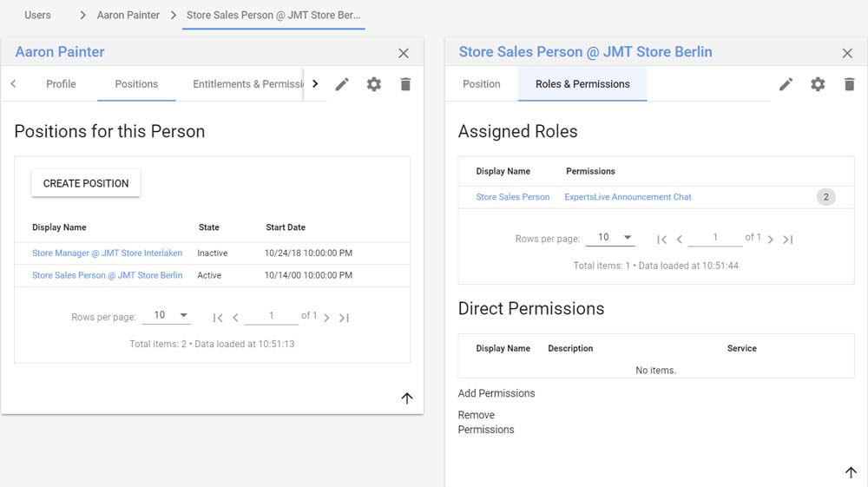868x487 pixels.
Task: Open the Store Sales Person role link
Action: point(513,197)
